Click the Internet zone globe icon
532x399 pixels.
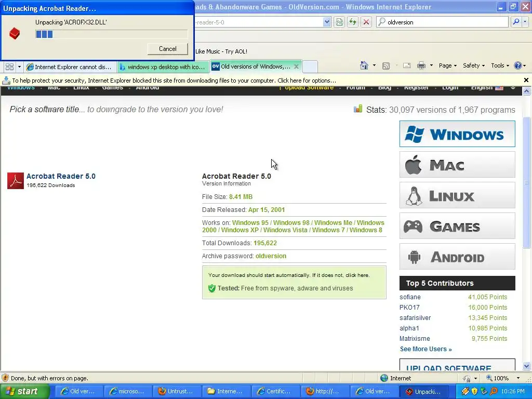384,378
